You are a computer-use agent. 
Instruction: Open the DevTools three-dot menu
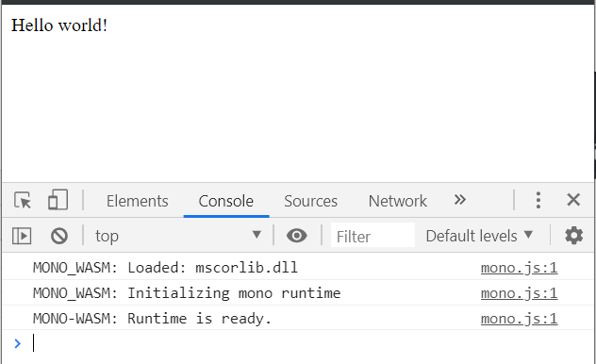coord(538,200)
